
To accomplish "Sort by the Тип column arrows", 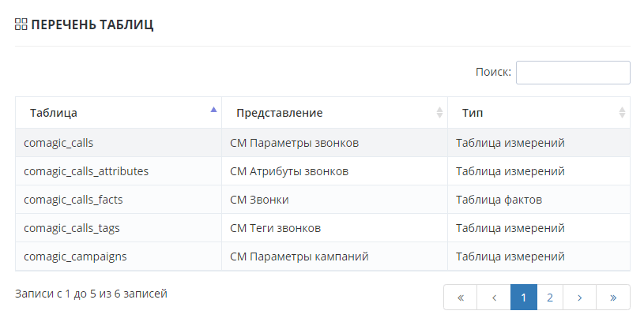I will [x=622, y=113].
